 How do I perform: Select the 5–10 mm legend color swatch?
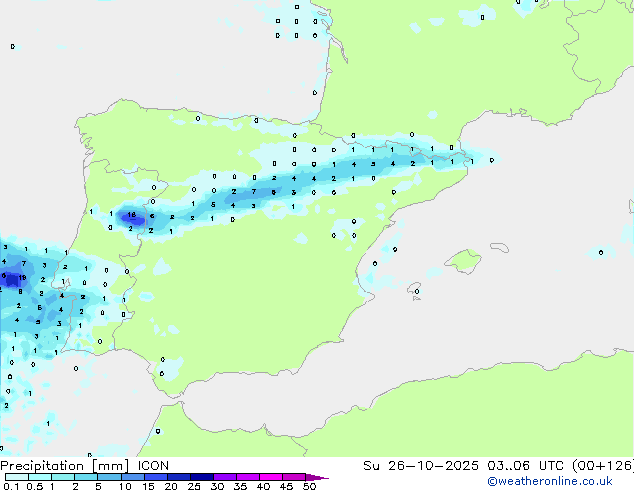coord(109,477)
